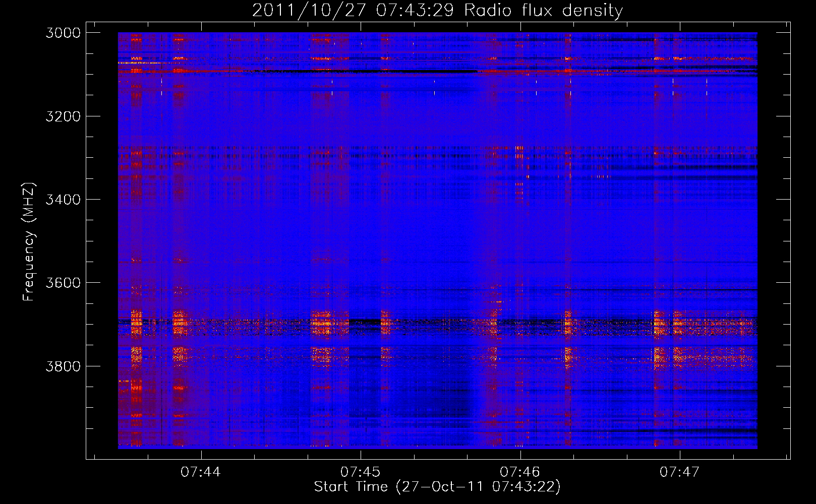Click the 'Start Time (27-Oct-11 07:43:22)' axis title

[x=437, y=487]
